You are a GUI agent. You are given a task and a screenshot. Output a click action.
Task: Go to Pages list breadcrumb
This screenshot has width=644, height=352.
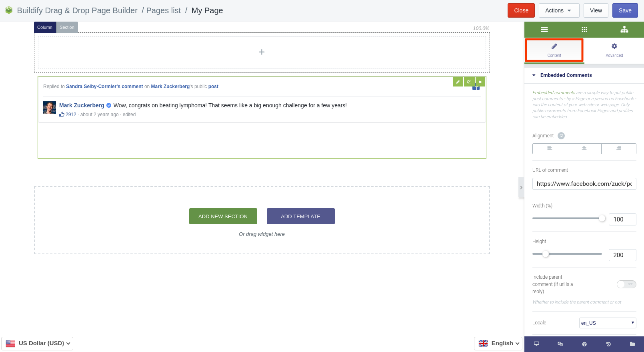click(x=164, y=10)
